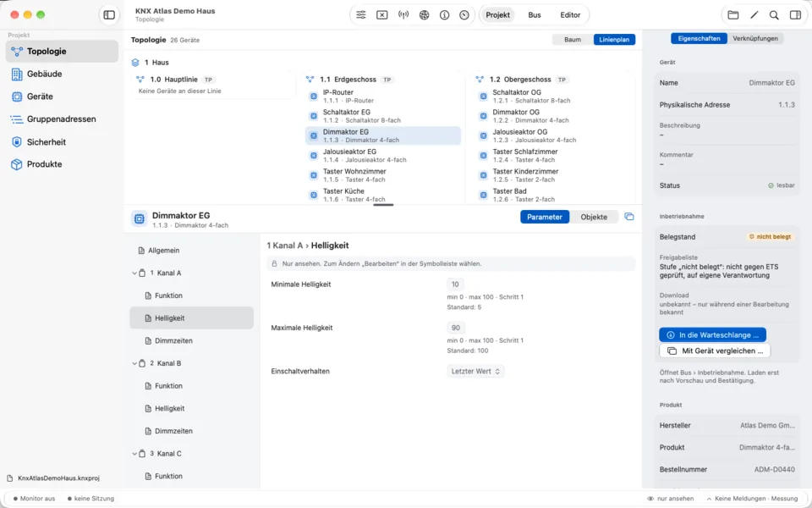Select the Verknüpfungen segment

tap(755, 39)
